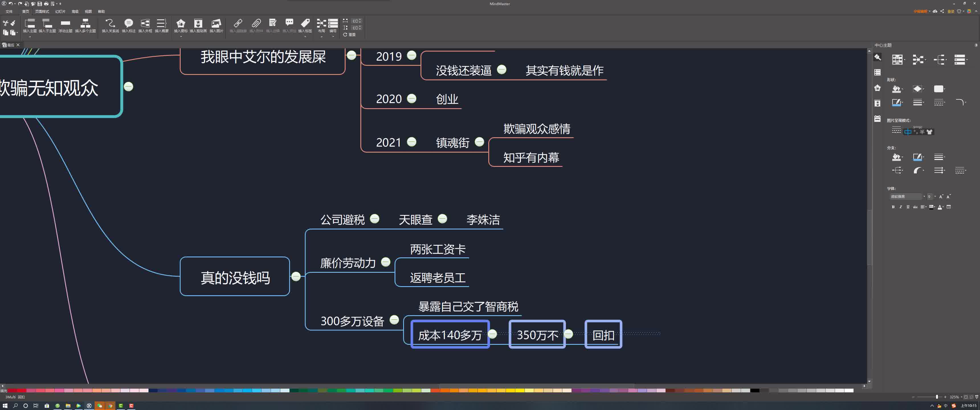Collapse the 镇魂街 node branch
Viewport: 980px width, 410px height.
point(479,142)
